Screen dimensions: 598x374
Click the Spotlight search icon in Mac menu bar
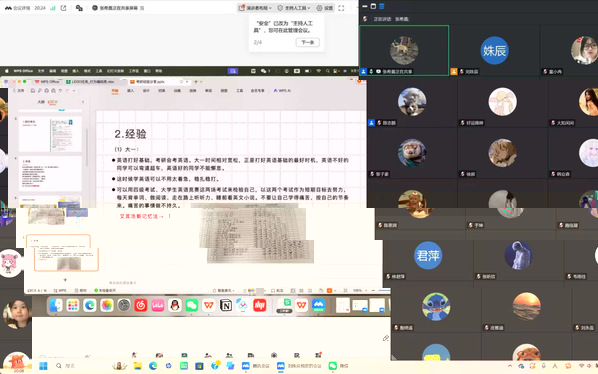click(x=328, y=71)
